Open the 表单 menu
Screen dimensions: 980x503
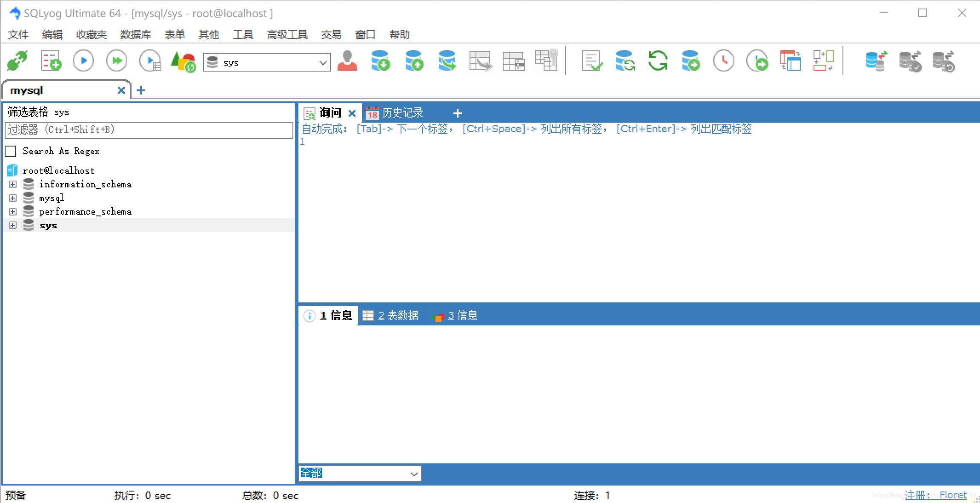pyautogui.click(x=175, y=34)
